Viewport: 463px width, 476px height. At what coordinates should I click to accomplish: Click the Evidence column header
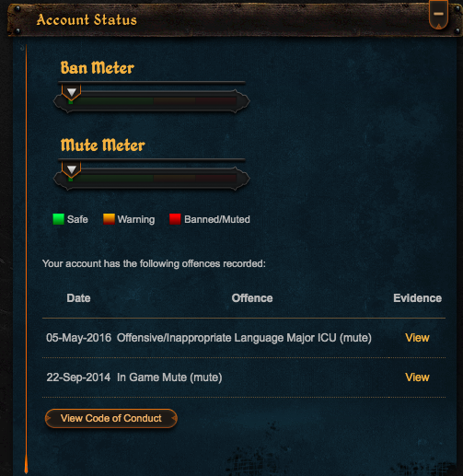tap(418, 298)
